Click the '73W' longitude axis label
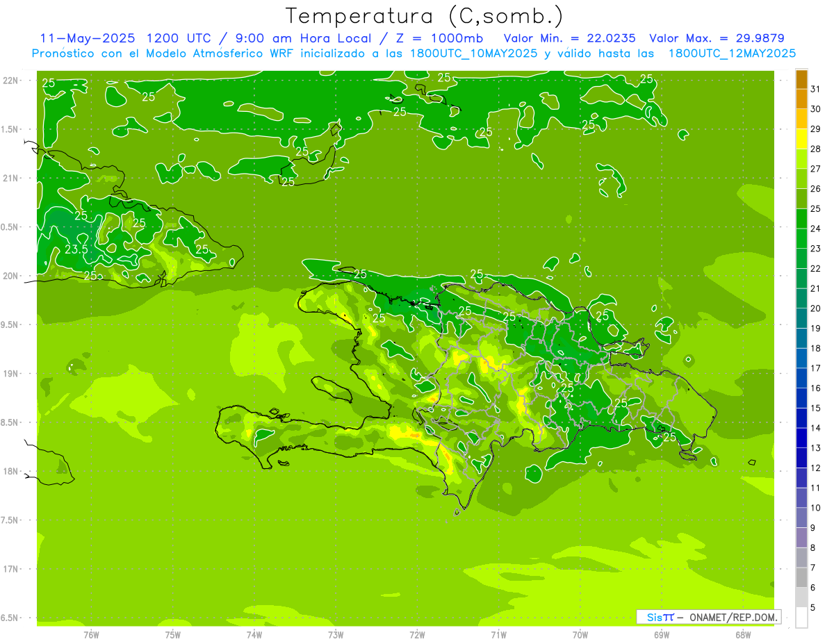Image resolution: width=834 pixels, height=644 pixels. coord(336,635)
